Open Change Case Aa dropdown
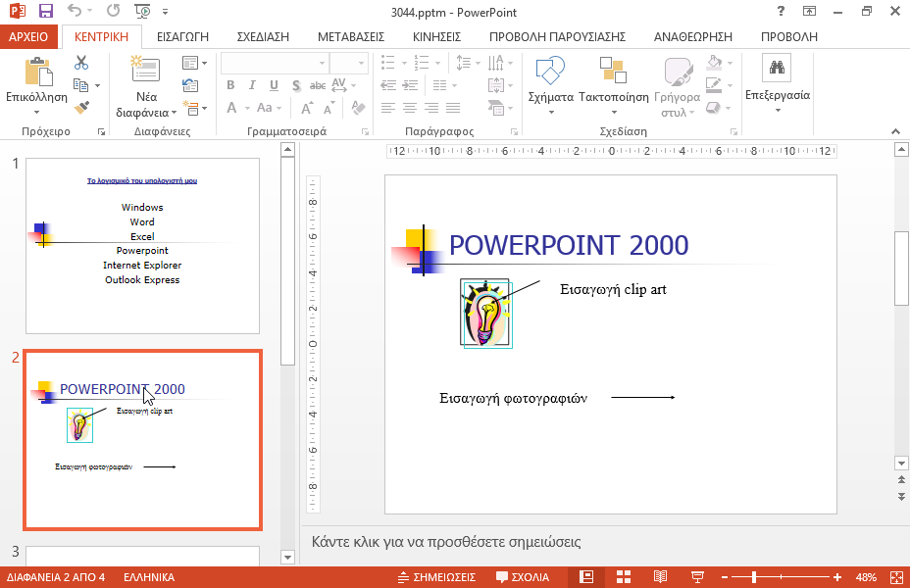The image size is (910, 588). point(270,108)
